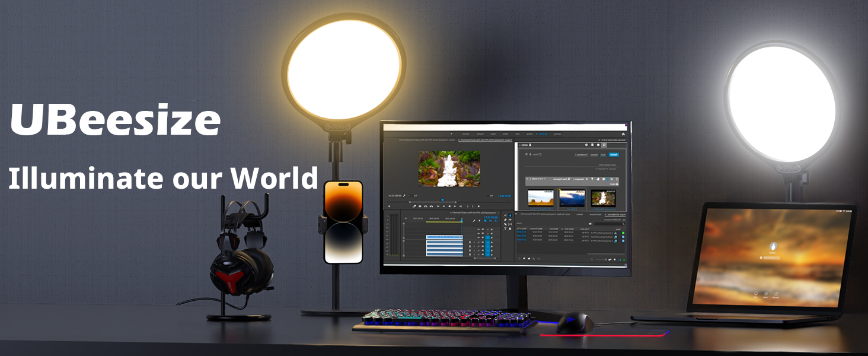Choose the Type tool in tools panel
The image size is (868, 356).
(505, 228)
